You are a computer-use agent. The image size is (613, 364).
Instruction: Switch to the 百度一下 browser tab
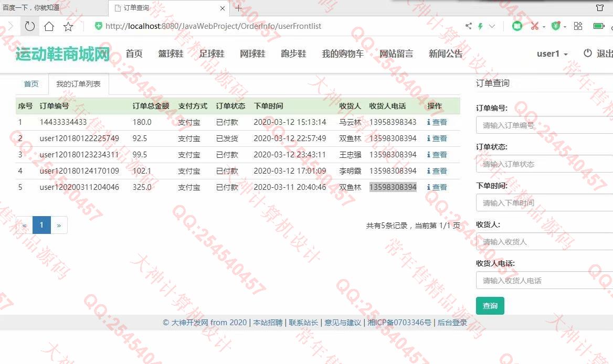pos(54,8)
